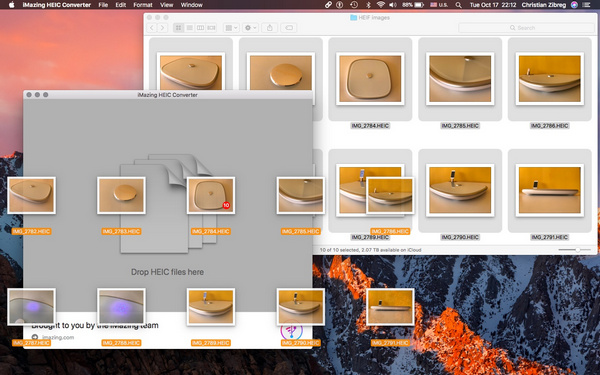Screen dimensions: 600x375
Task: Open the volume control in menu bar
Action: [393, 5]
